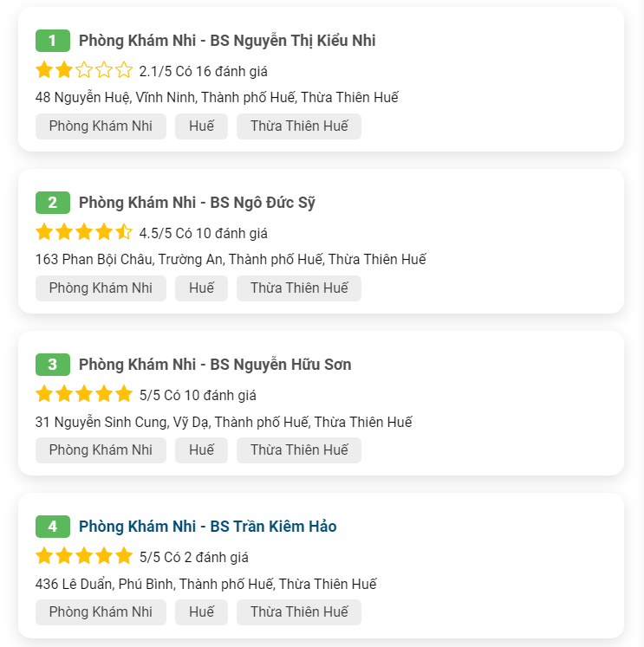
Task: Select Phòng Khám Nhi tag in first listing
Action: click(x=101, y=126)
